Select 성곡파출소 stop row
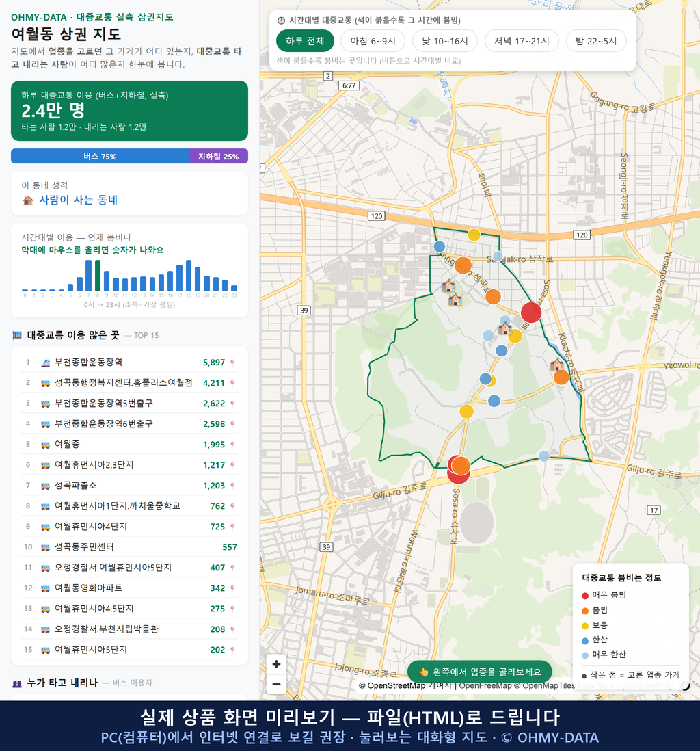 coord(129,486)
